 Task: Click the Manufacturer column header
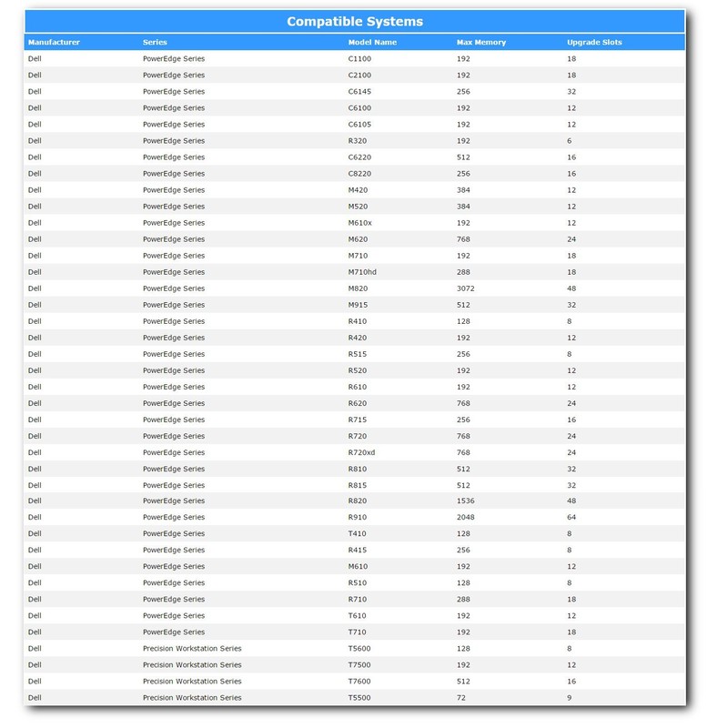(54, 42)
